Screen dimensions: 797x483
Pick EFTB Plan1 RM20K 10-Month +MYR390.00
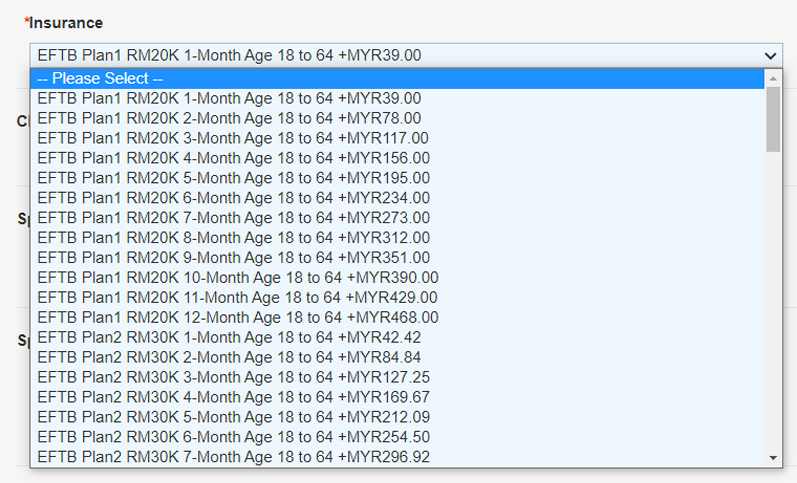[237, 277]
